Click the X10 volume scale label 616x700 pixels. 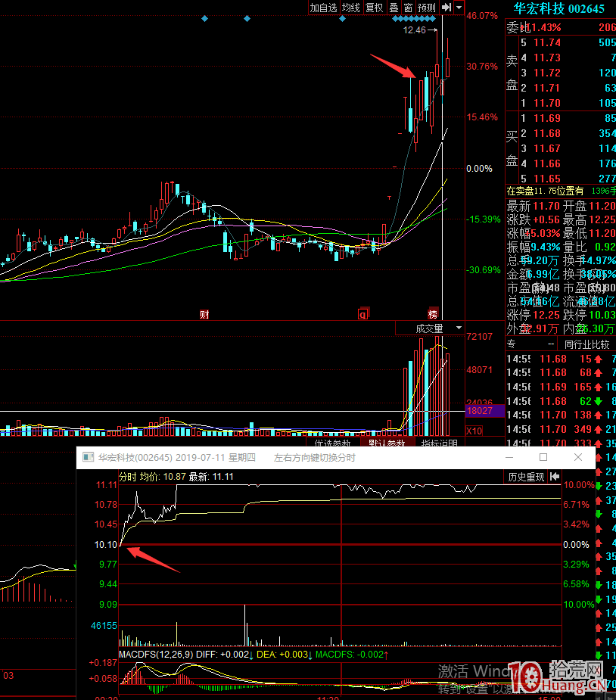pos(474,431)
